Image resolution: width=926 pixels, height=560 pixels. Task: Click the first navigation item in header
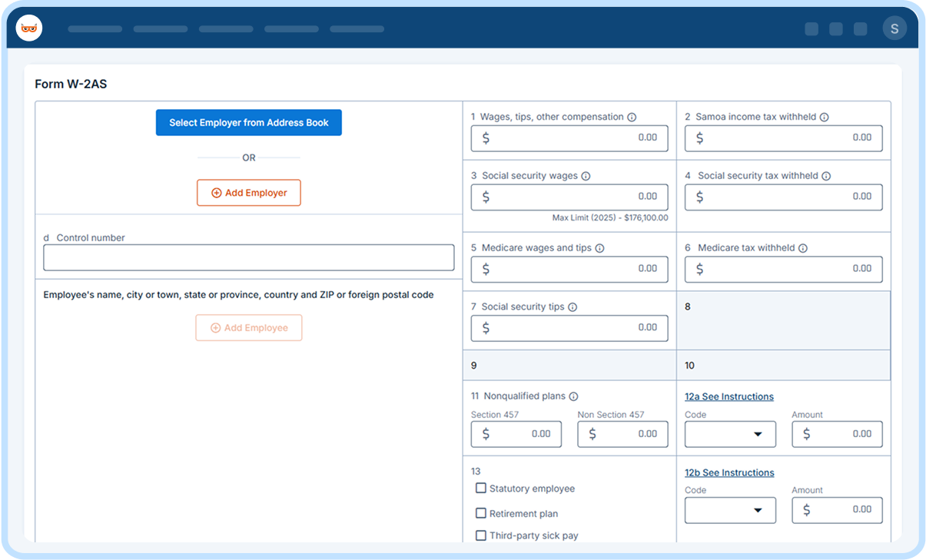pyautogui.click(x=95, y=29)
